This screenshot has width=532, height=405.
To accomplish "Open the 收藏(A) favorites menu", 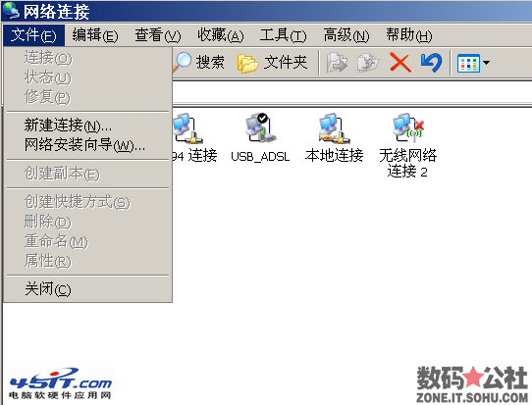I will (221, 35).
